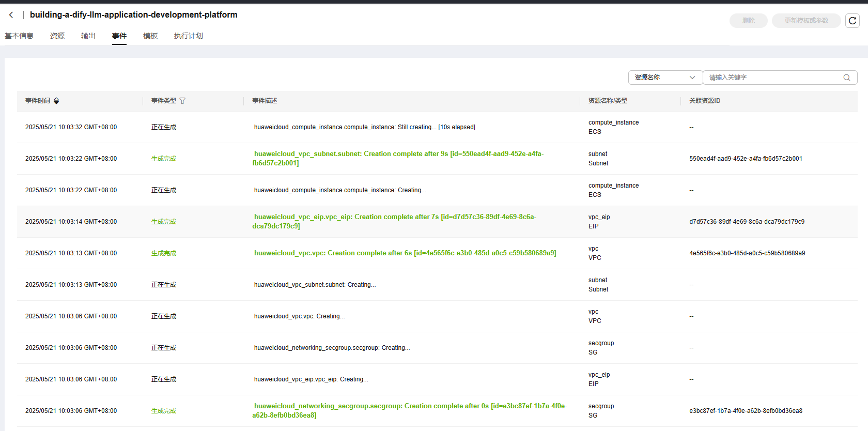Open the 执行计划 tab
Screen dimensions: 868x431
pyautogui.click(x=189, y=36)
